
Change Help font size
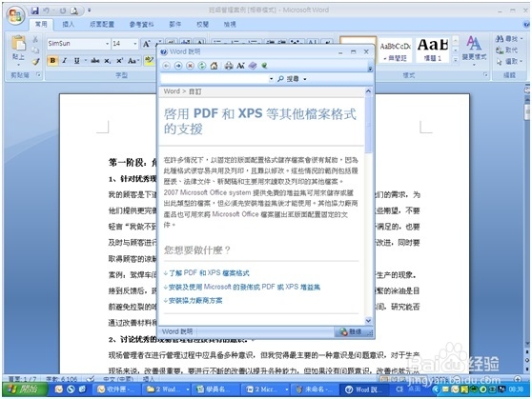240,66
